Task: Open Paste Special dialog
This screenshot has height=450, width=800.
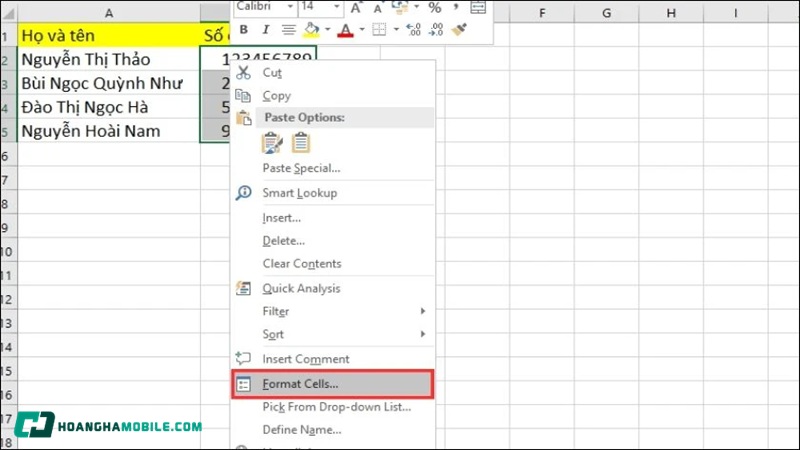Action: pyautogui.click(x=333, y=168)
